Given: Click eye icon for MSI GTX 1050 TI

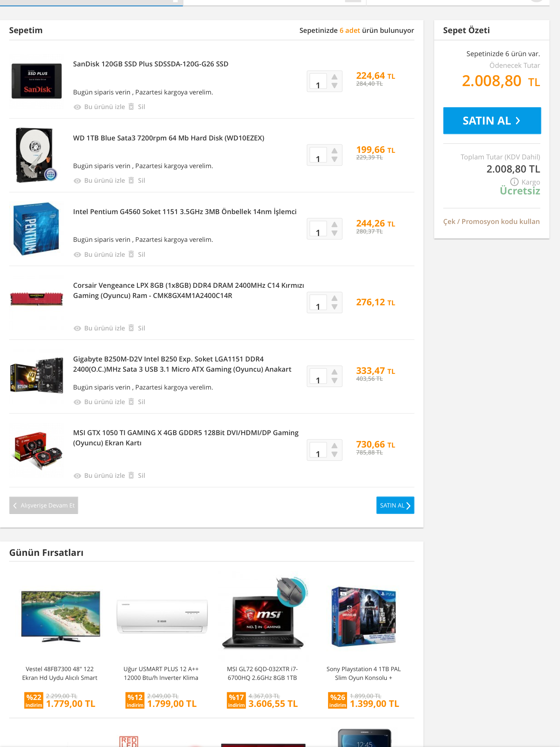Looking at the screenshot, I should (77, 476).
